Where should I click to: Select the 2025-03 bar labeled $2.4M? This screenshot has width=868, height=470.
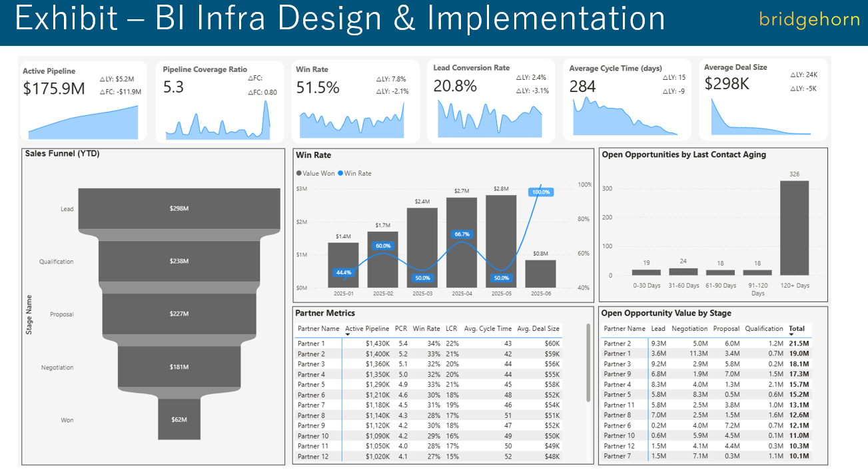click(x=422, y=248)
